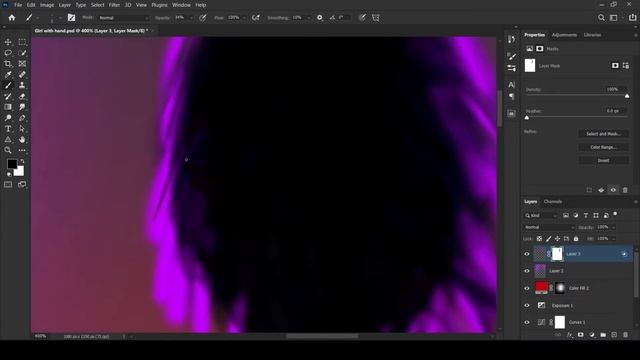The image size is (640, 360).
Task: Open layer blend mode Normal dropdown
Action: [549, 227]
